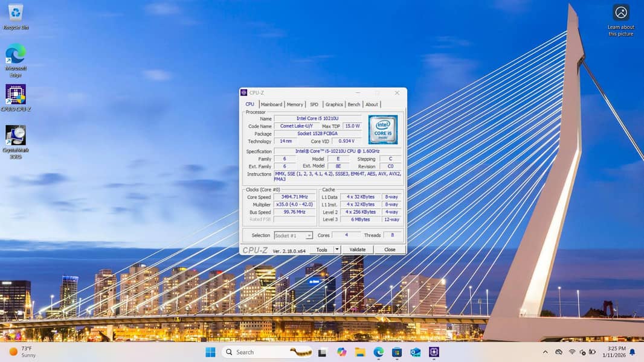Click the CPU-Z icon in the taskbar
Screen dimensions: 644x362
pyautogui.click(x=434, y=352)
